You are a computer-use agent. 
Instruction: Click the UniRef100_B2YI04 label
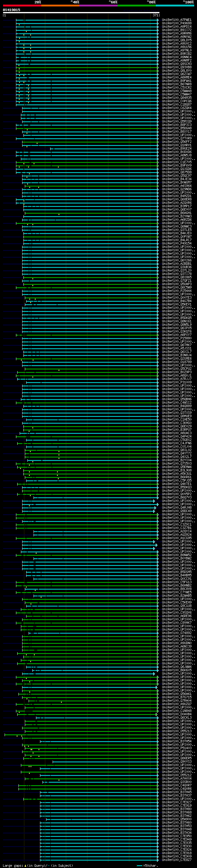pos(176,460)
